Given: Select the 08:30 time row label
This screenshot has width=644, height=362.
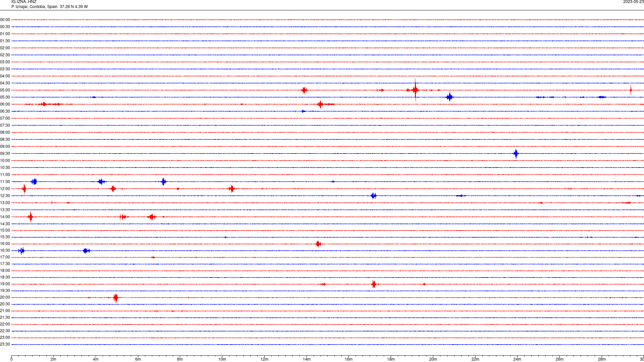Looking at the screenshot, I should coord(5,139).
